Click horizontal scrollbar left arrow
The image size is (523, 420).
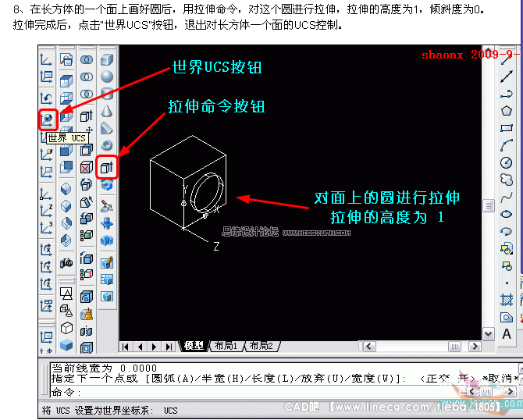point(369,347)
